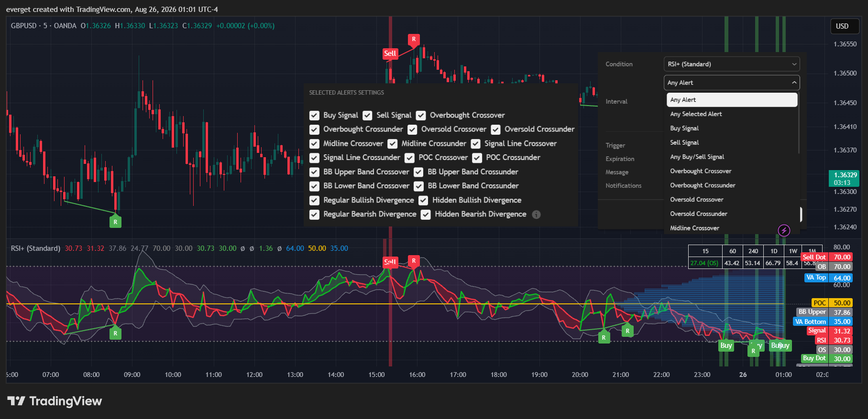This screenshot has width=868, height=419.
Task: Click the current price 1.36329 label
Action: click(x=845, y=178)
